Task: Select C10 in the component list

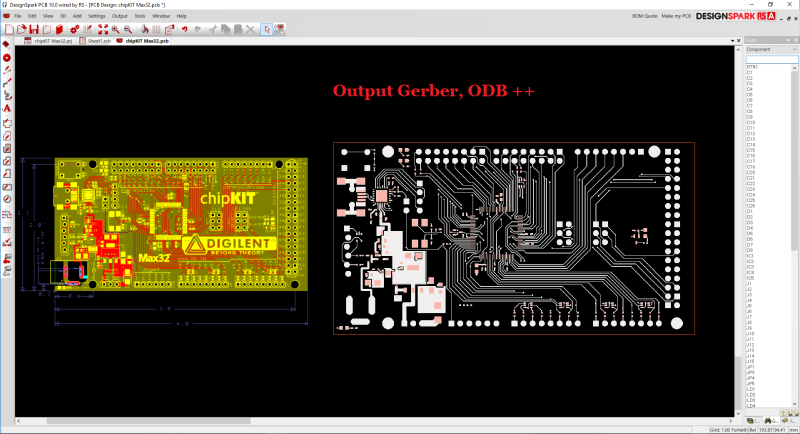Action: click(x=751, y=122)
